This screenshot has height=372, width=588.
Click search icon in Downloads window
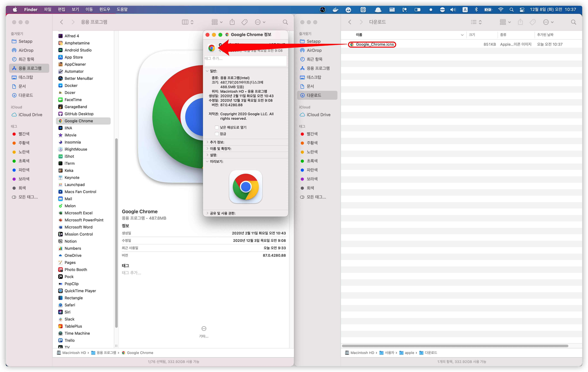pyautogui.click(x=573, y=22)
